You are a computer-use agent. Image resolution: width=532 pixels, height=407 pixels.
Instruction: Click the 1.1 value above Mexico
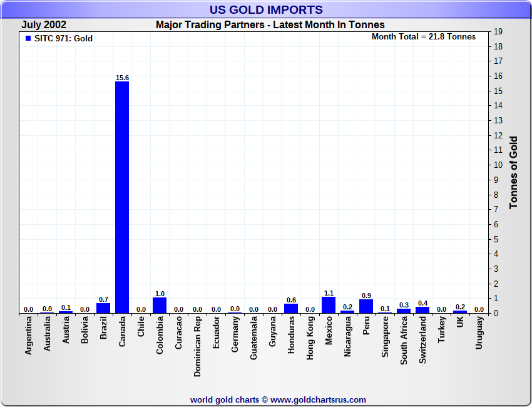(329, 293)
